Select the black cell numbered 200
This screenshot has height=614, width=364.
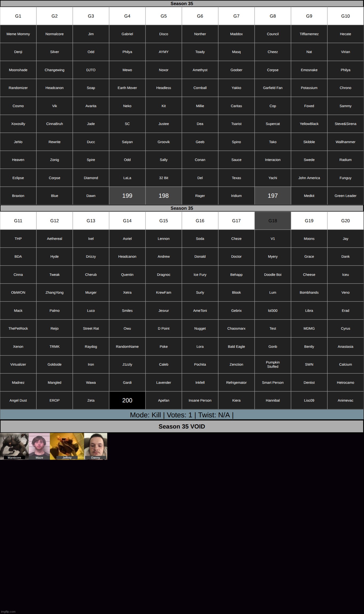click(127, 400)
